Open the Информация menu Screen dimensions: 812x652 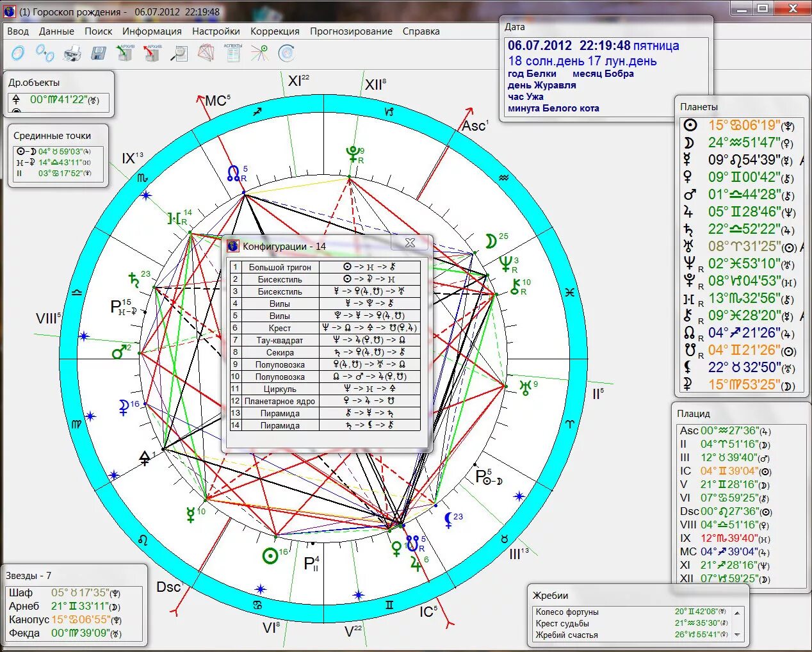click(x=152, y=31)
